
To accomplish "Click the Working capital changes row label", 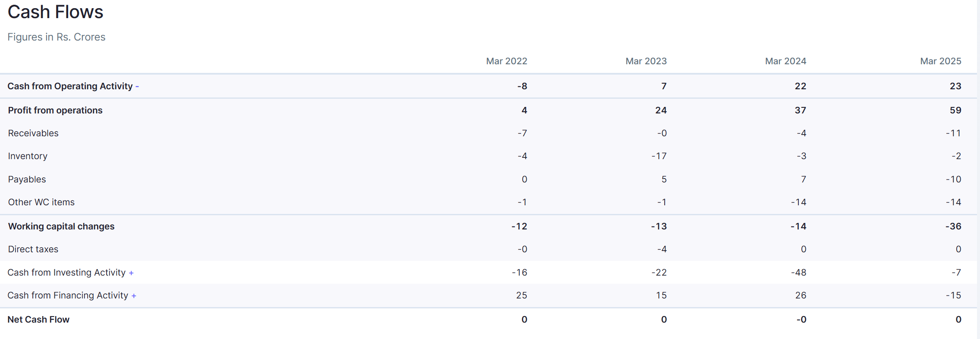I will click(61, 226).
